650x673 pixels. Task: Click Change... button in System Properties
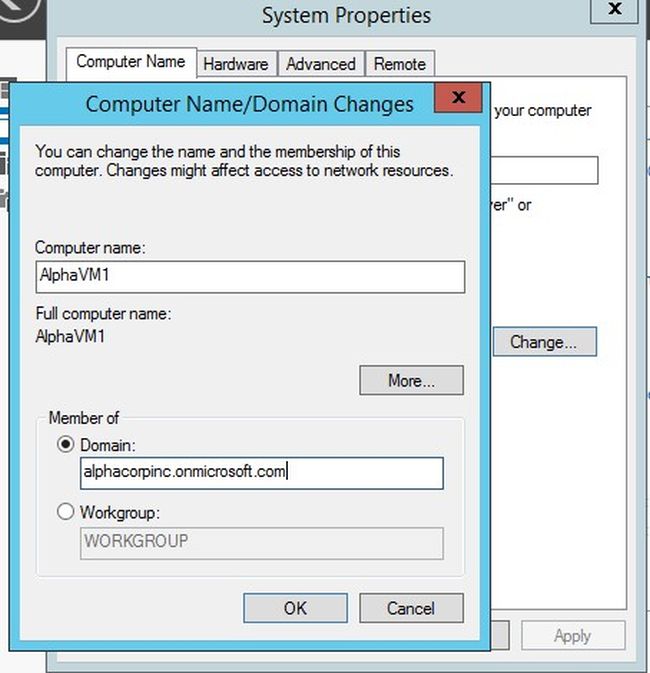544,342
